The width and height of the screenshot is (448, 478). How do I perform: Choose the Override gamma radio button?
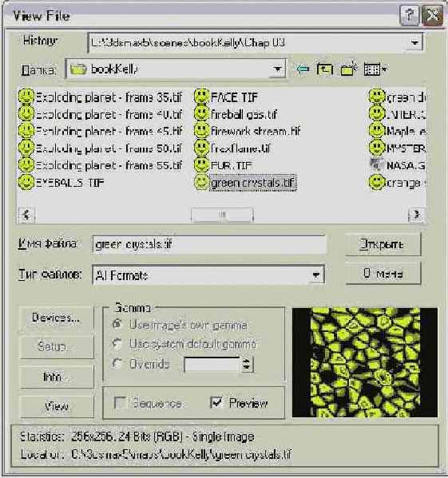click(117, 363)
